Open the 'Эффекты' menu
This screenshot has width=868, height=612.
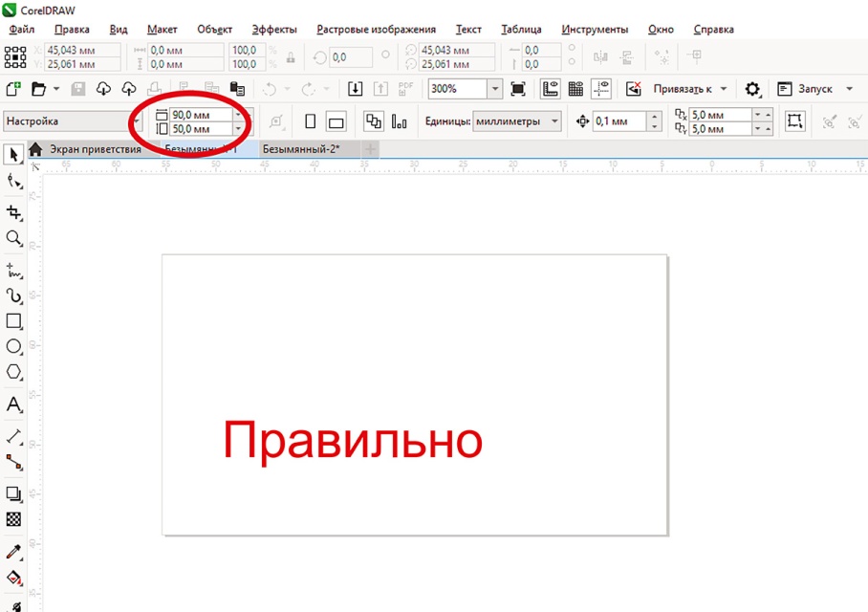click(274, 30)
